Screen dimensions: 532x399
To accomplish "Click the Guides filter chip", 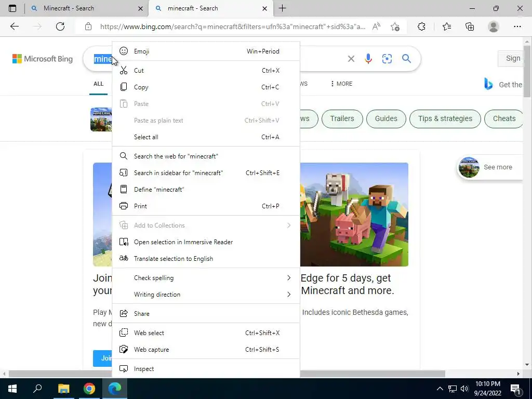I will (386, 119).
